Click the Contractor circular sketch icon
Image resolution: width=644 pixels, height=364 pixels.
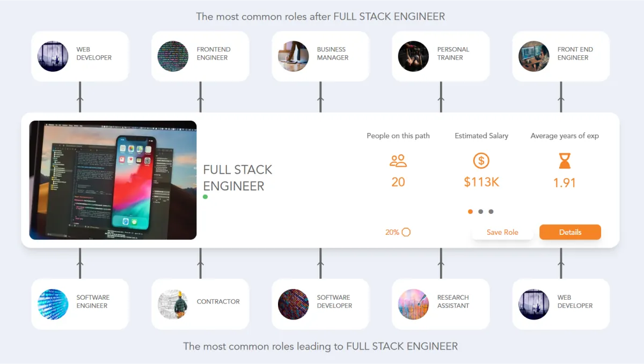[x=173, y=303]
